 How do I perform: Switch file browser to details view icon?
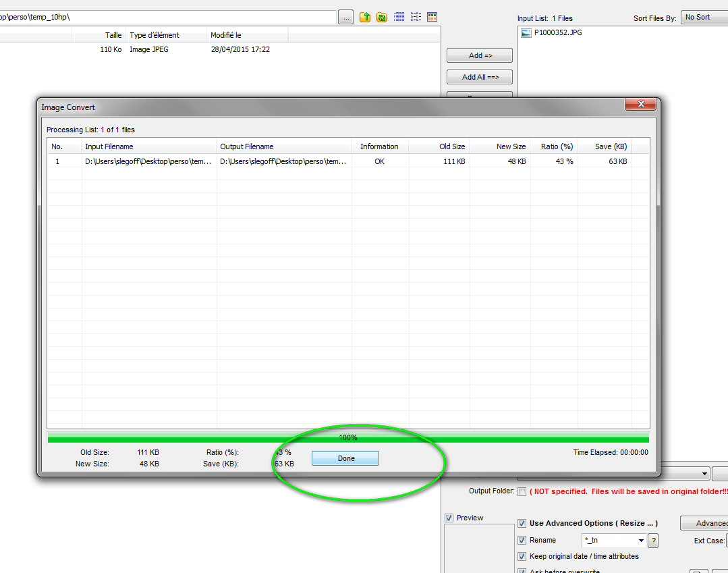point(399,17)
